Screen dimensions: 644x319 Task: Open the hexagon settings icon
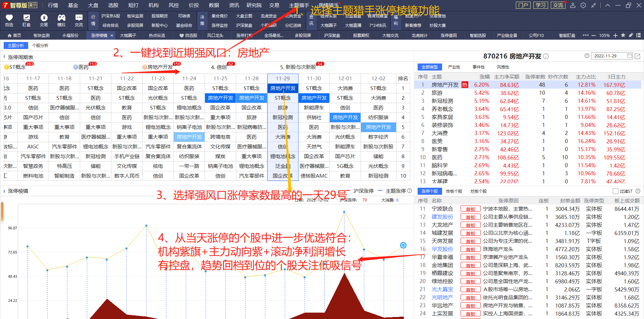[x=583, y=5]
